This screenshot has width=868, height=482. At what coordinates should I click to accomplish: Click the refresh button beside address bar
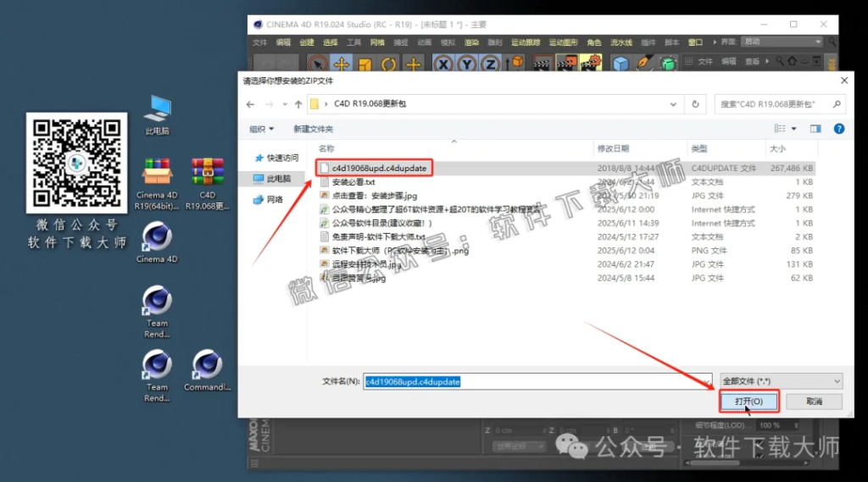695,104
